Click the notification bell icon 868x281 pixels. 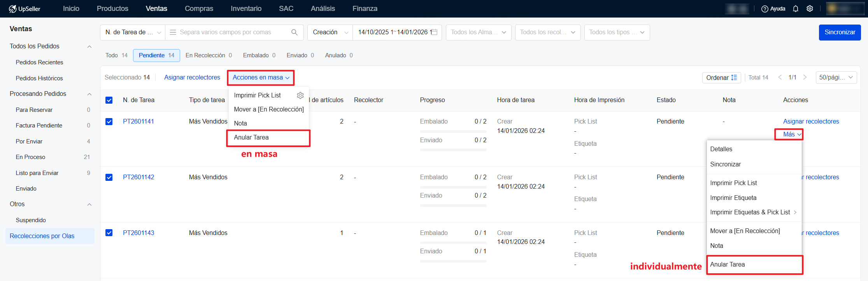[x=796, y=9]
